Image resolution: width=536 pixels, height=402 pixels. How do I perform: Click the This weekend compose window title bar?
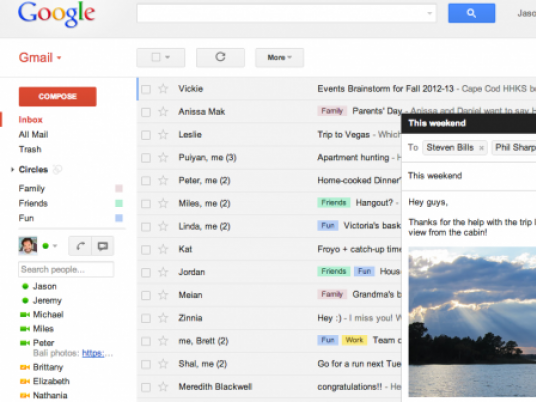[x=469, y=123]
